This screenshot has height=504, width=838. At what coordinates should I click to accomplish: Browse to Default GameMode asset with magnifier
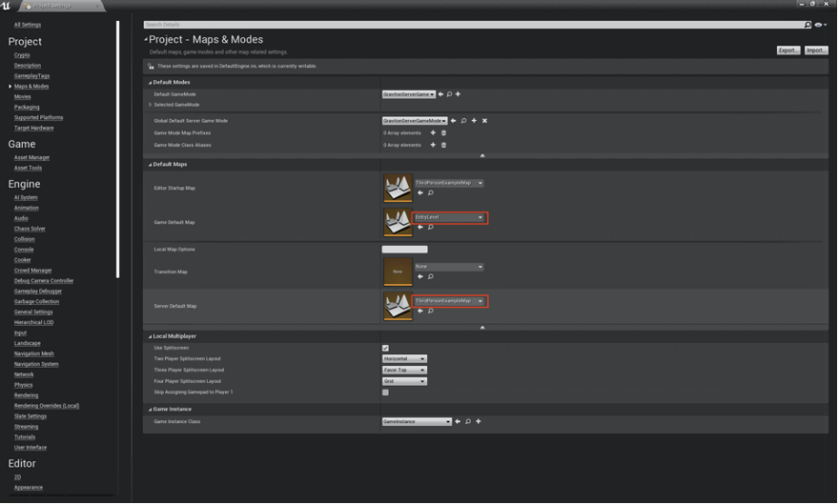(449, 94)
